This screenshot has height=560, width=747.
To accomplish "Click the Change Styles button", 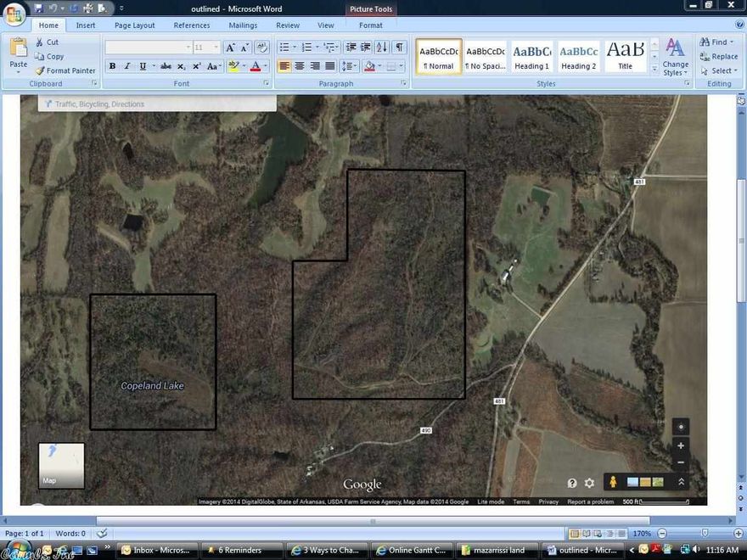I will pyautogui.click(x=675, y=58).
